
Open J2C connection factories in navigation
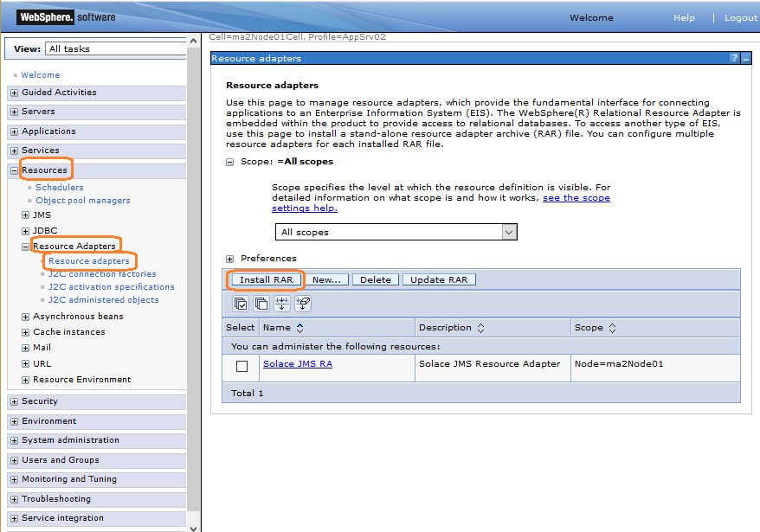tap(102, 274)
